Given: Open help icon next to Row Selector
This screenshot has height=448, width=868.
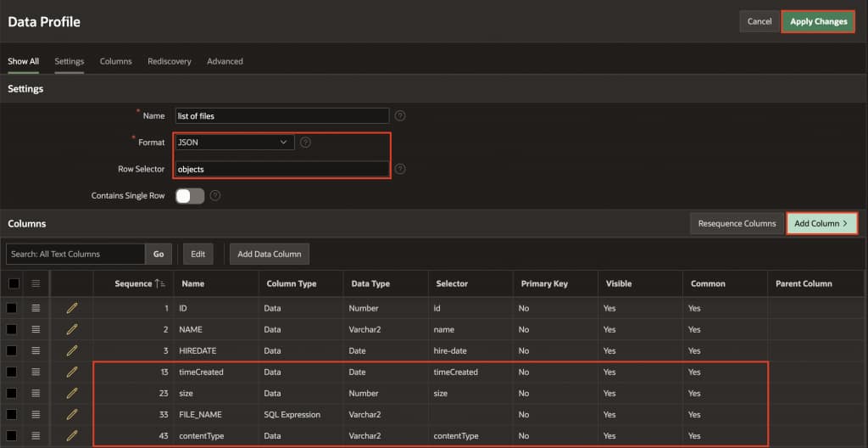Looking at the screenshot, I should pos(400,169).
